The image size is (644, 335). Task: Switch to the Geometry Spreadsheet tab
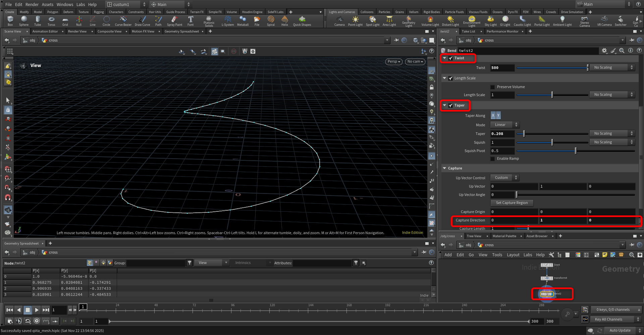181,31
